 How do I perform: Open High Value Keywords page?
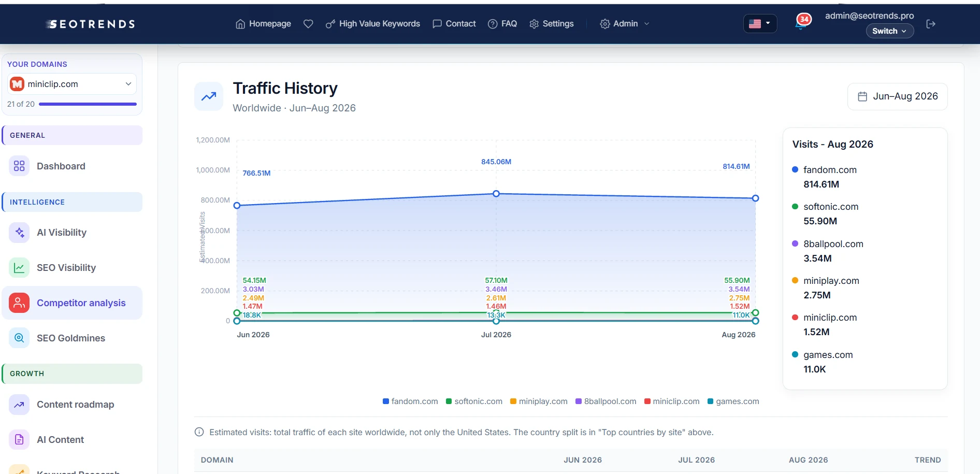click(372, 24)
